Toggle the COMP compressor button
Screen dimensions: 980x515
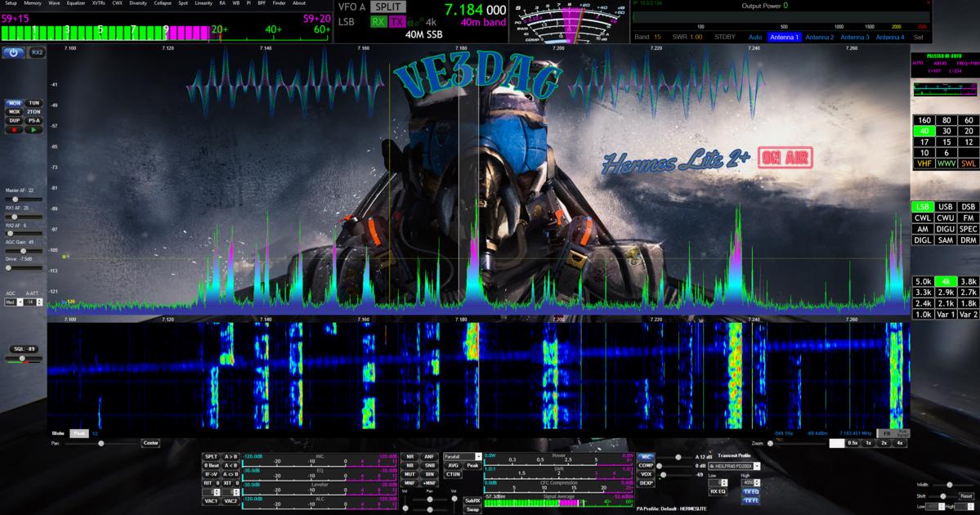646,466
